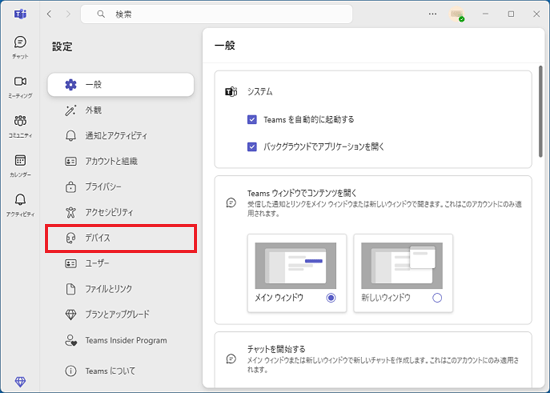Open アカウントと組織 settings label
This screenshot has width=550, height=393.
[111, 161]
